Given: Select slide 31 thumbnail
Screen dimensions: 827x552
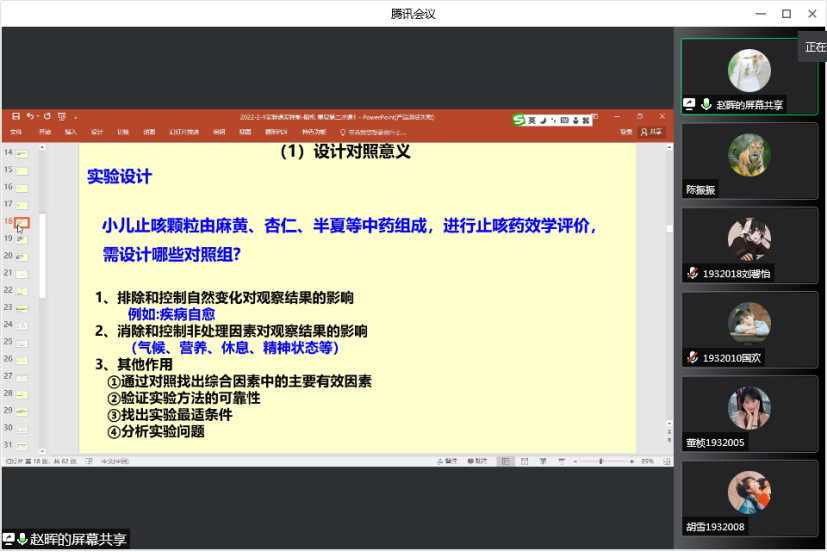Looking at the screenshot, I should click(22, 446).
